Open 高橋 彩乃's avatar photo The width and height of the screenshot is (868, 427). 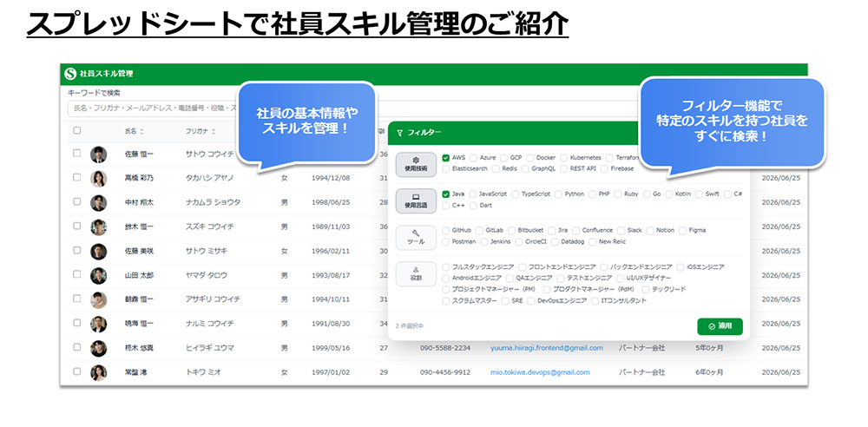(x=99, y=178)
